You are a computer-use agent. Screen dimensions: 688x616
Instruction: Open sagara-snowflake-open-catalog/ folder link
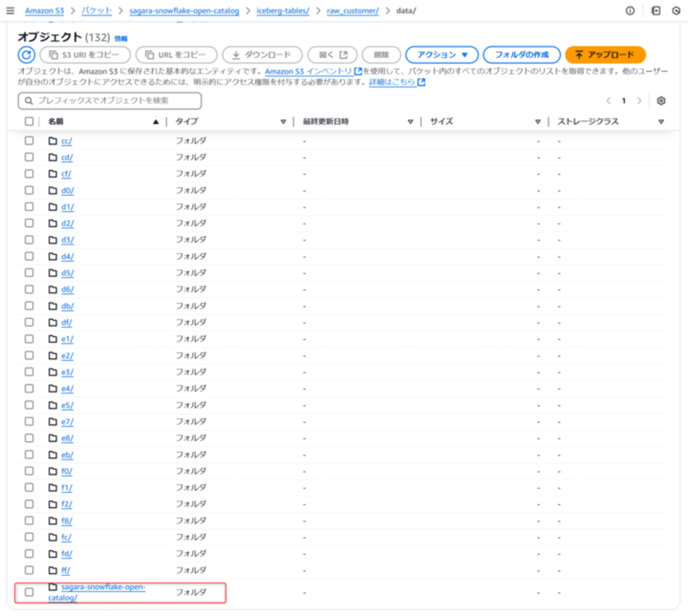97,592
